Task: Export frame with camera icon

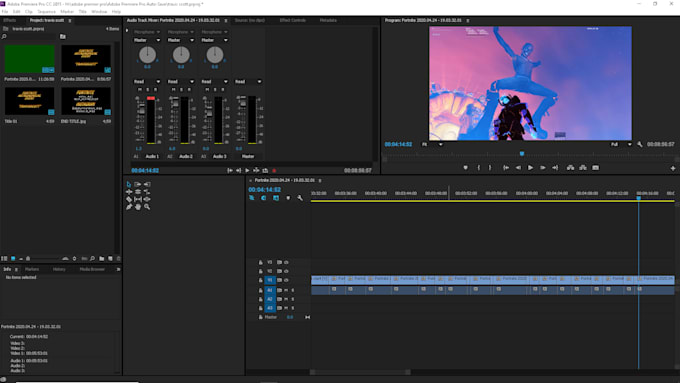Action: click(595, 167)
